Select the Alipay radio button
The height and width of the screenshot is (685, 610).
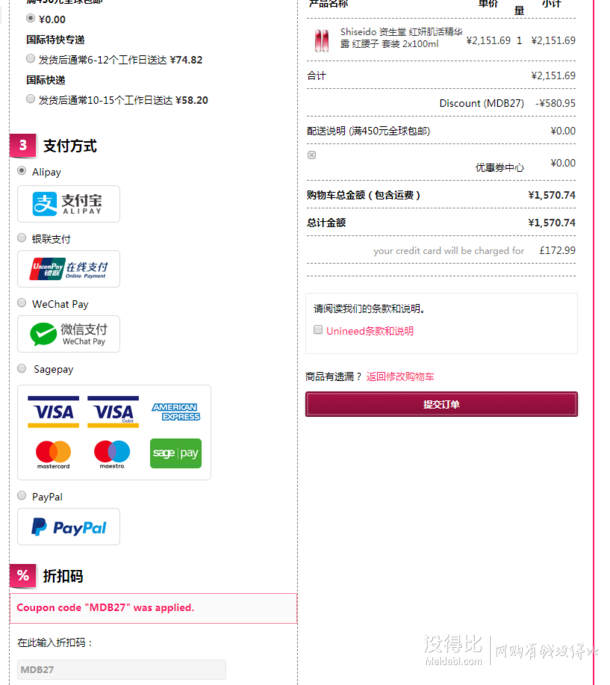pos(21,171)
